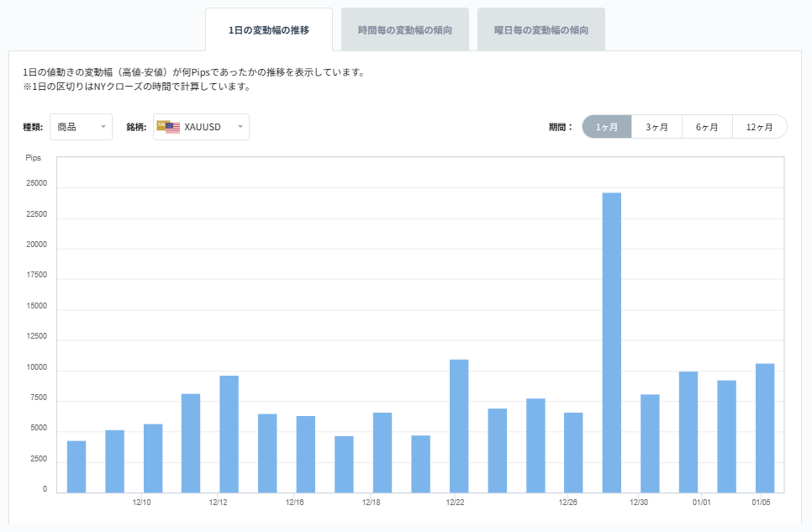Open the 銘柄 dropdown to change from XAUUSD

tap(202, 126)
